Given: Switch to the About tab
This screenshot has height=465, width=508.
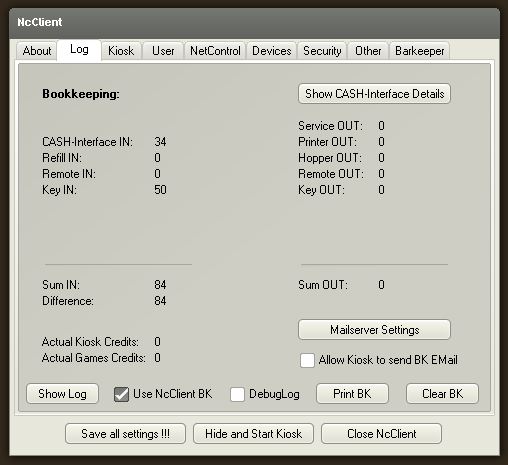Looking at the screenshot, I should (37, 51).
